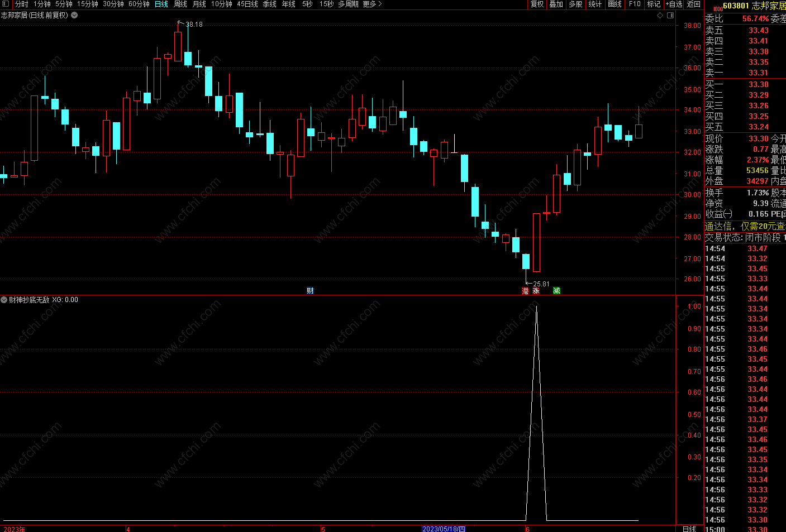Select the 45日线 period
This screenshot has height=532, width=786.
tap(247, 4)
